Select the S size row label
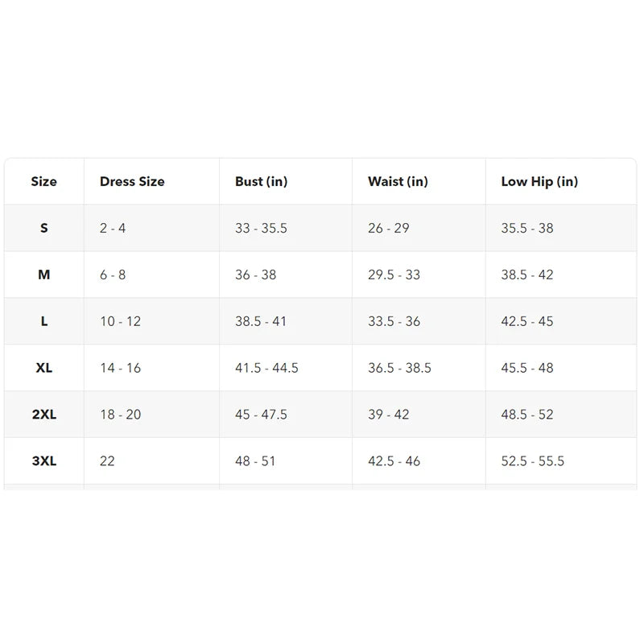 (44, 229)
